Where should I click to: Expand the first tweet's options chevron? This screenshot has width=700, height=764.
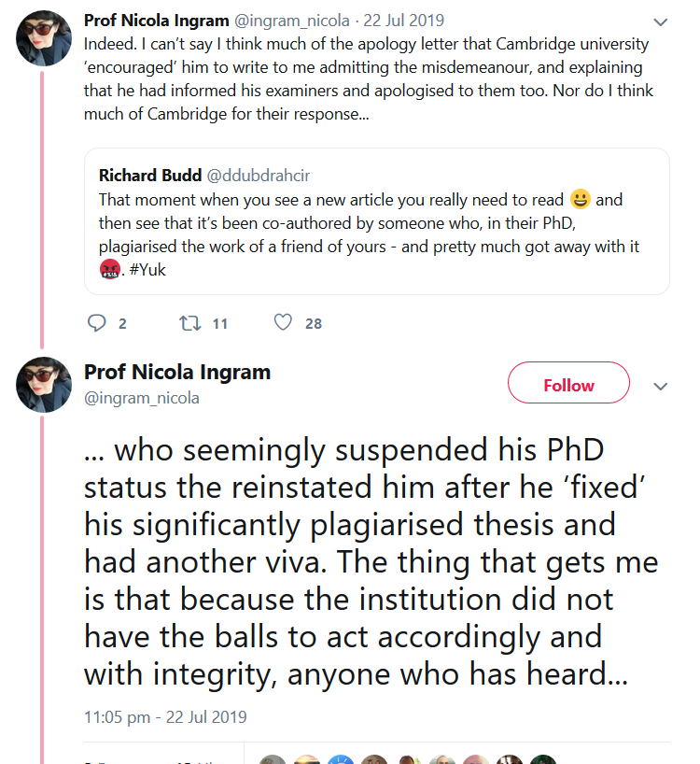[x=660, y=22]
